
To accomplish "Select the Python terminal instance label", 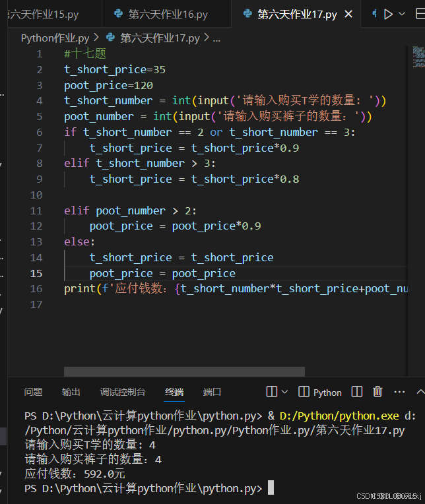I will (327, 393).
